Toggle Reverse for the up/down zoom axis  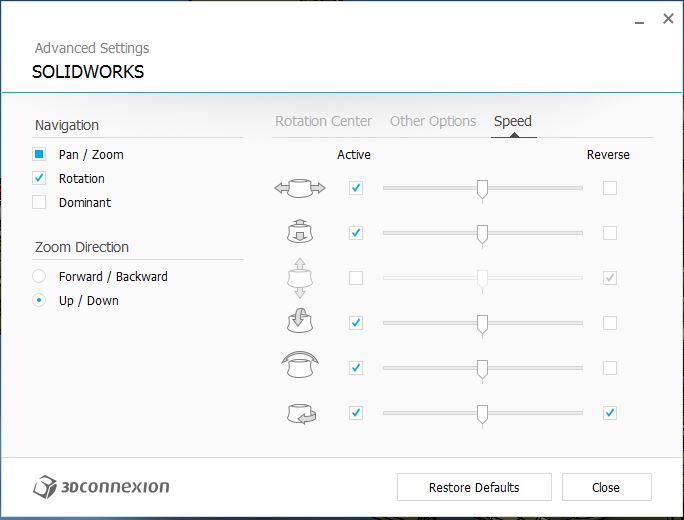click(x=610, y=278)
